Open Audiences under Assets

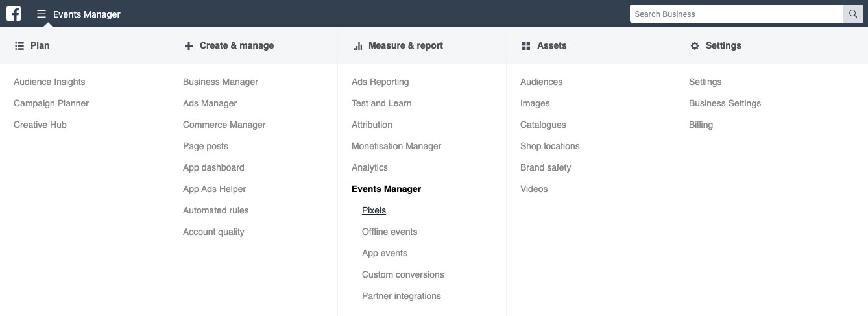[541, 82]
